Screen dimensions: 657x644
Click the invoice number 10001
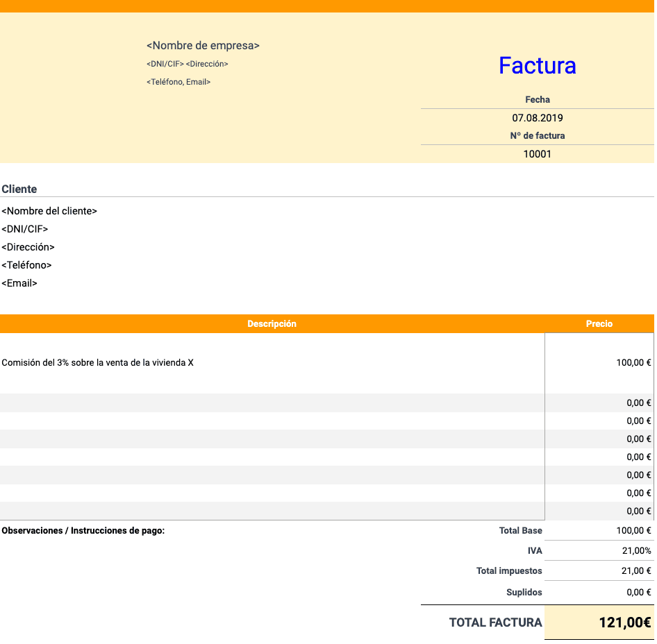(537, 154)
